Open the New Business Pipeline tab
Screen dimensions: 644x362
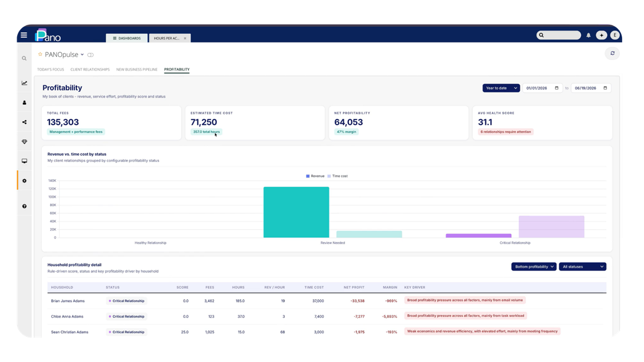point(137,70)
